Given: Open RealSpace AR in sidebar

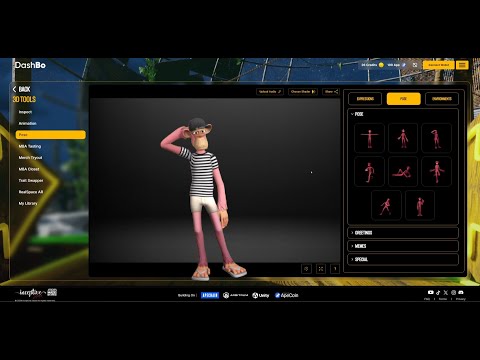Looking at the screenshot, I should pyautogui.click(x=31, y=192).
